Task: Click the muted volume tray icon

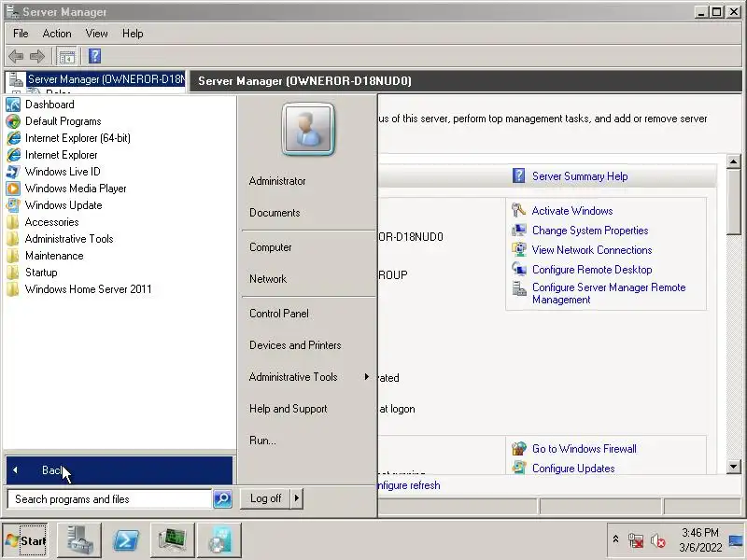Action: 658,541
